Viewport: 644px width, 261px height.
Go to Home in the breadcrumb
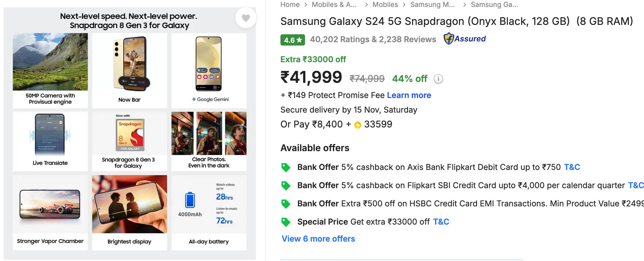[x=290, y=5]
